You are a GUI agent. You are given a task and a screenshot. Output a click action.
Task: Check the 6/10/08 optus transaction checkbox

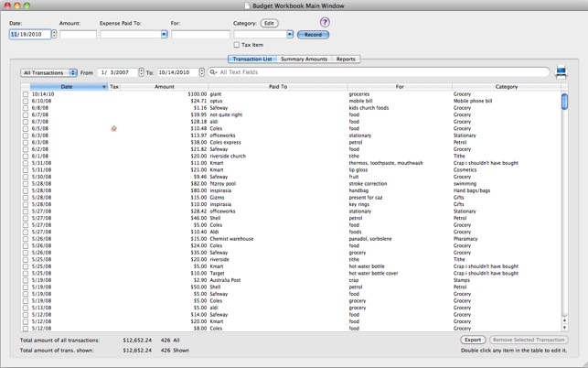(26, 101)
